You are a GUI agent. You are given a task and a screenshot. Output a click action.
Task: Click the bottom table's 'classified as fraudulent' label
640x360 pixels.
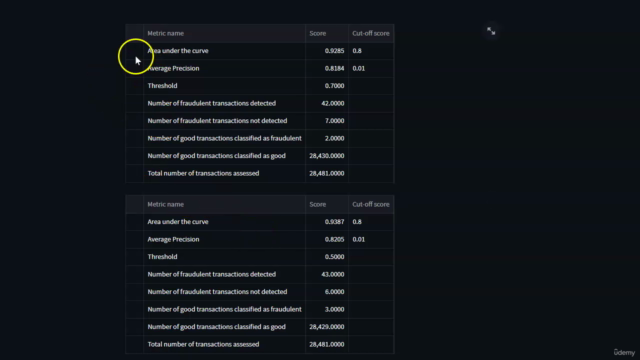pos(224,309)
